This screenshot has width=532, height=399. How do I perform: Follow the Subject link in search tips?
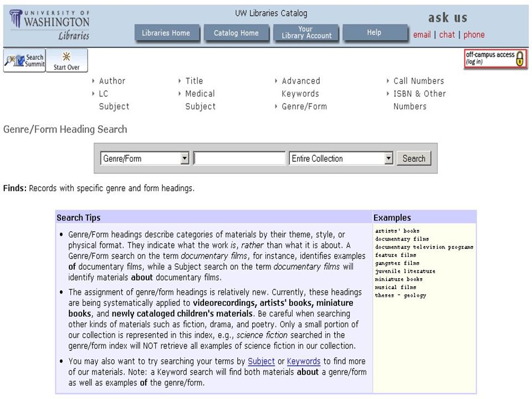pyautogui.click(x=261, y=361)
